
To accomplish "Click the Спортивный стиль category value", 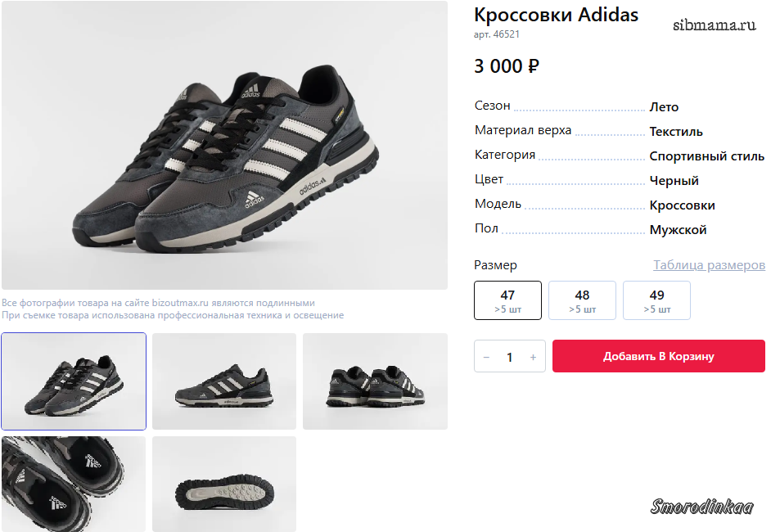I will pyautogui.click(x=706, y=156).
